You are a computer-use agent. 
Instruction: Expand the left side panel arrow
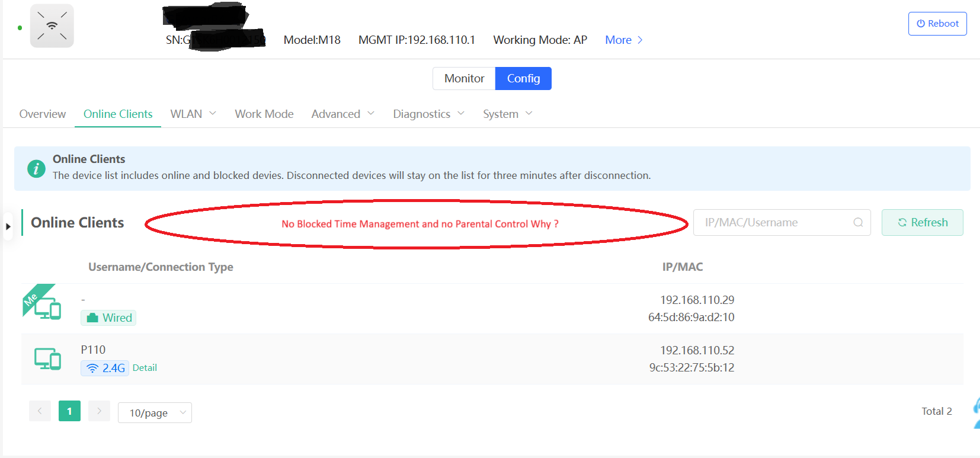coord(8,226)
